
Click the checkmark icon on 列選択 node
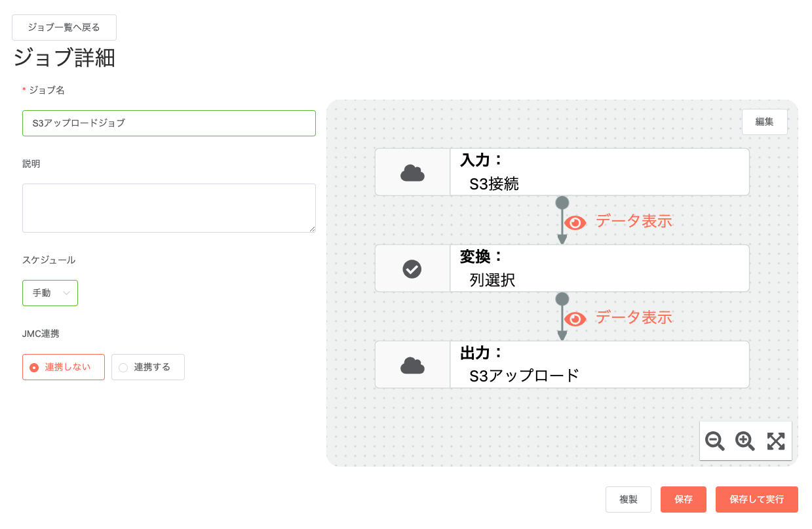[x=412, y=269]
